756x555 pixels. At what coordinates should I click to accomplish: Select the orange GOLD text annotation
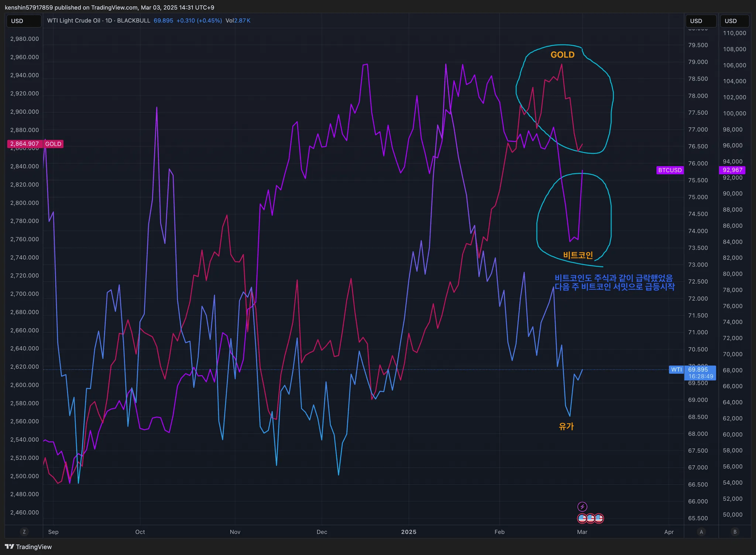[x=563, y=55]
